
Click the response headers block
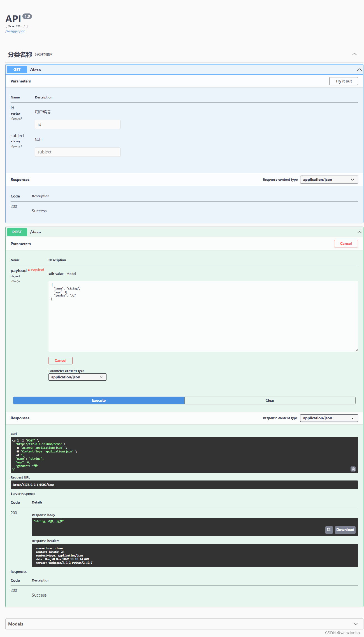(195, 555)
